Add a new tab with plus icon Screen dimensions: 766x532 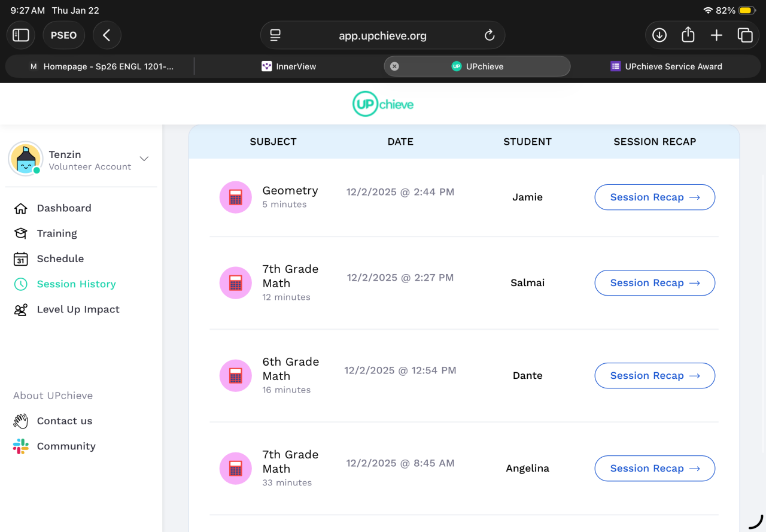tap(716, 35)
